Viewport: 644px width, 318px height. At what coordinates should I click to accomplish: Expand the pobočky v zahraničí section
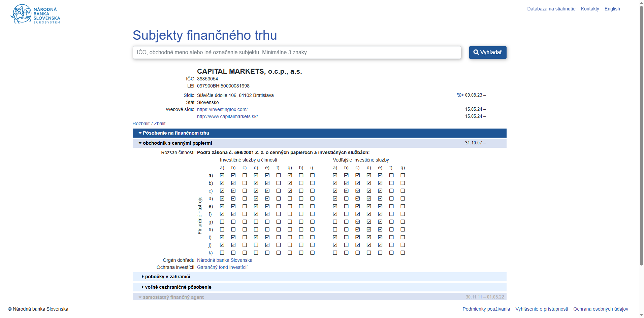pos(319,277)
